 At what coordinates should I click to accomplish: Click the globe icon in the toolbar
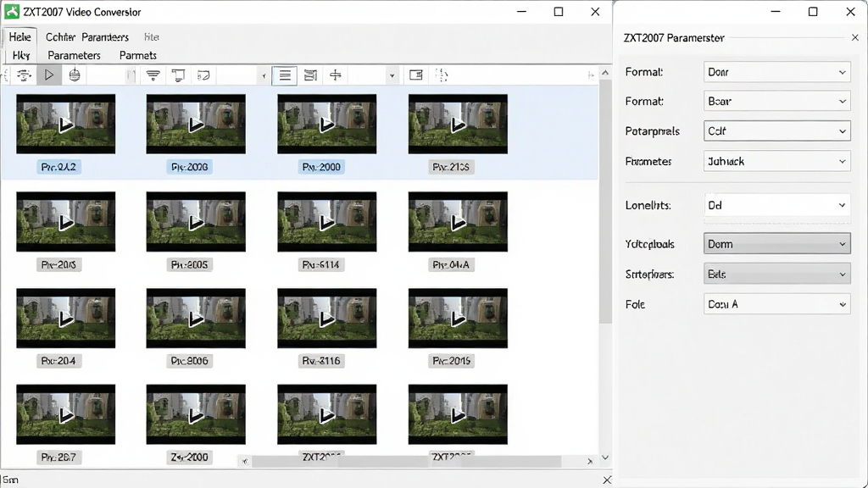[x=75, y=75]
